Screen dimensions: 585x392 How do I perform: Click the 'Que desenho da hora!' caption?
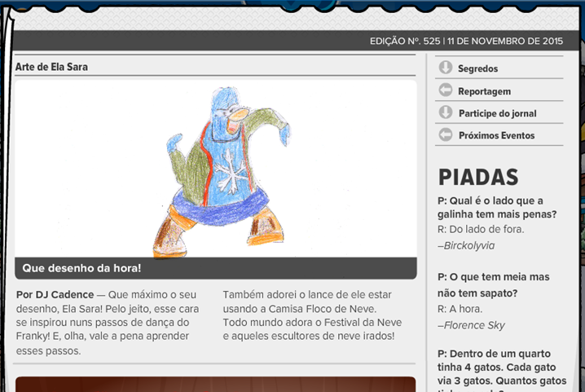[x=81, y=268]
